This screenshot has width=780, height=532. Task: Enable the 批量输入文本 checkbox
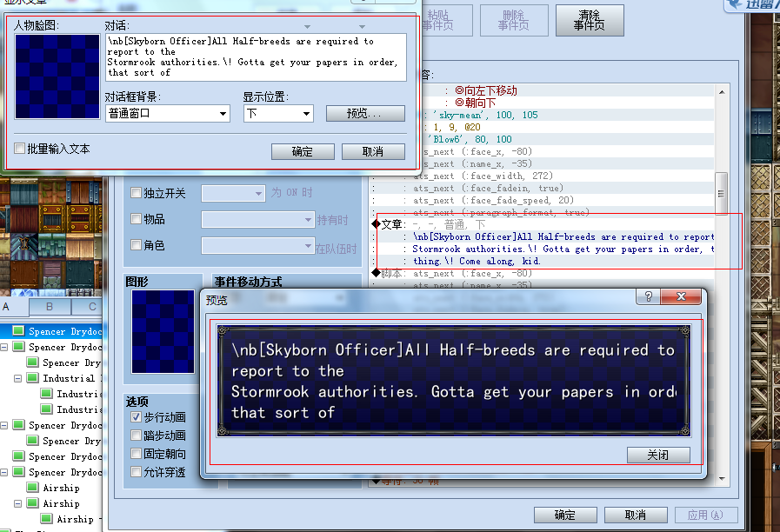click(x=20, y=148)
